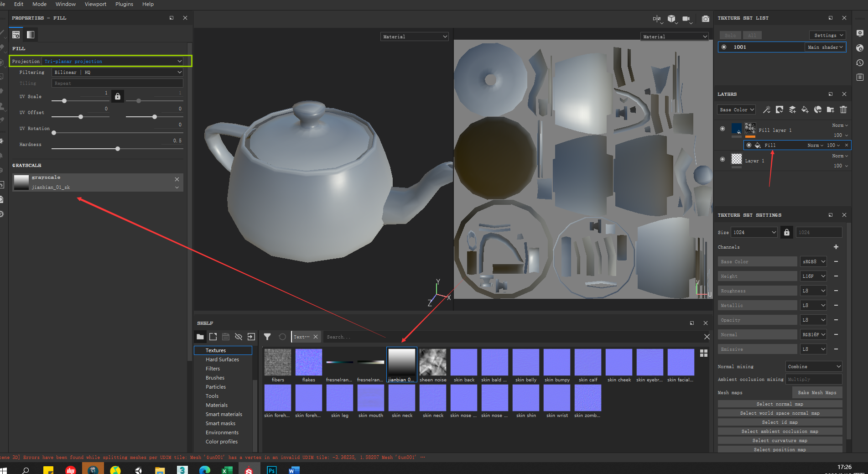Click the Shelf new window icon

[213, 337]
